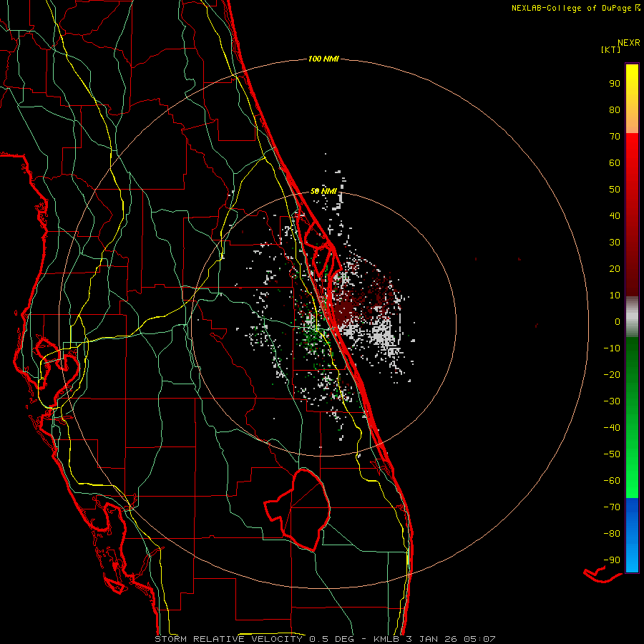Click the "[KT]" units label
Image resolution: width=644 pixels, height=644 pixels.
pos(611,49)
